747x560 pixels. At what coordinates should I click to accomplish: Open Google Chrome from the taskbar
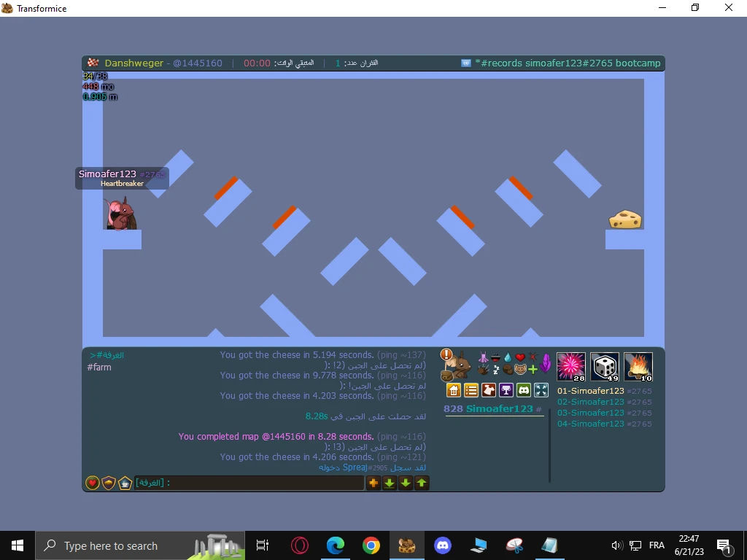pyautogui.click(x=371, y=545)
